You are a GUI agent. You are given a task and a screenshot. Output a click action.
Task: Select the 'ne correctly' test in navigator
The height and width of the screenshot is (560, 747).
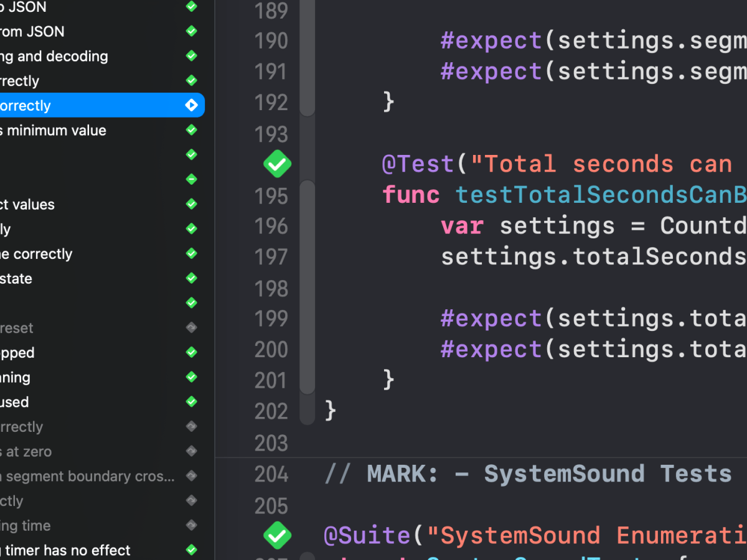click(x=36, y=254)
